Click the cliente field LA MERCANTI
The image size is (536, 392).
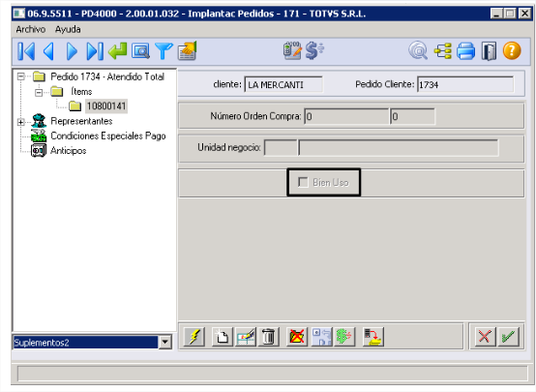click(x=283, y=84)
